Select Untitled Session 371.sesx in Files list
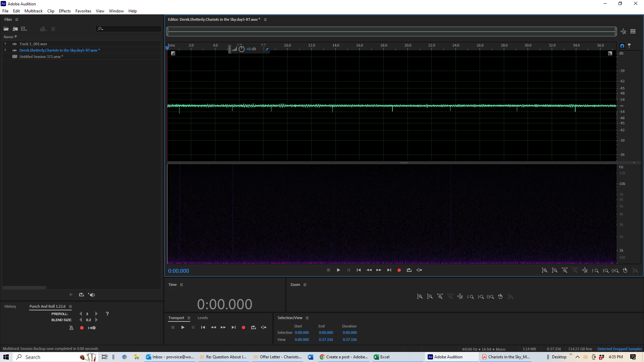Viewport: 644px width, 362px height. [40, 57]
